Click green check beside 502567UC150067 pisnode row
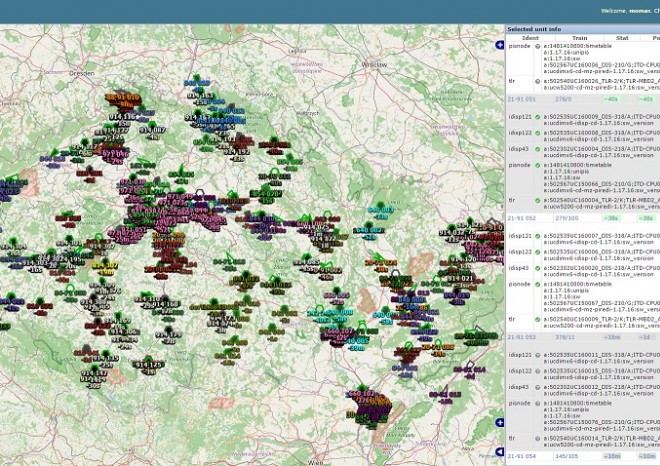The image size is (660, 466). tap(538, 285)
